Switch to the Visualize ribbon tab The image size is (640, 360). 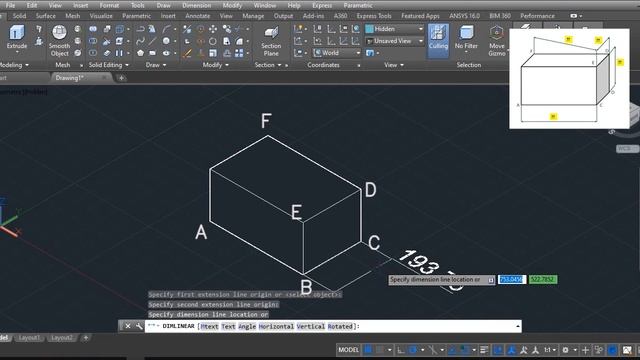click(x=101, y=16)
